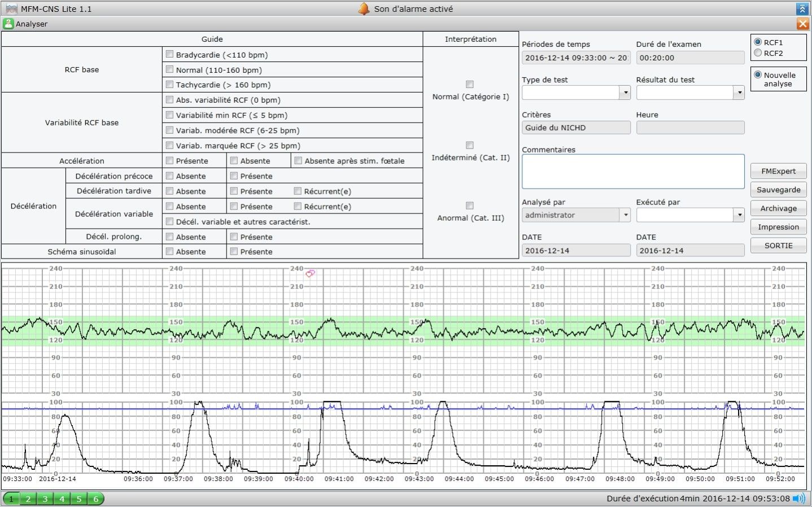The width and height of the screenshot is (812, 507).
Task: Click the MFM-CNS Lite application icon
Action: (11, 8)
